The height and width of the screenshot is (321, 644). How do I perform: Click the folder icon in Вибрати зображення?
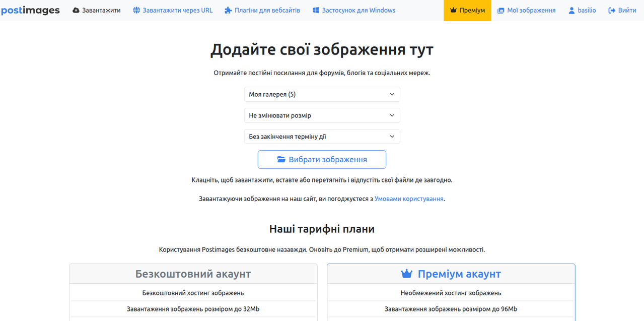[x=281, y=159]
